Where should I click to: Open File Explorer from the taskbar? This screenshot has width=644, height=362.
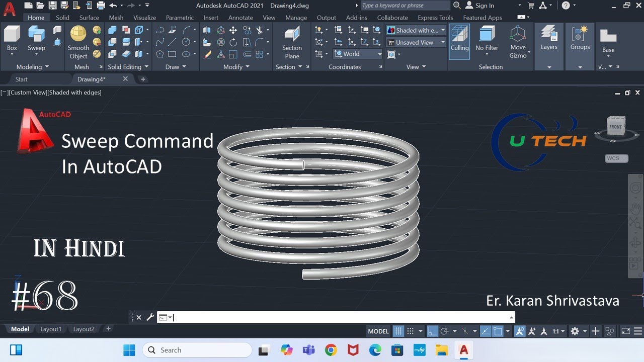pos(441,350)
